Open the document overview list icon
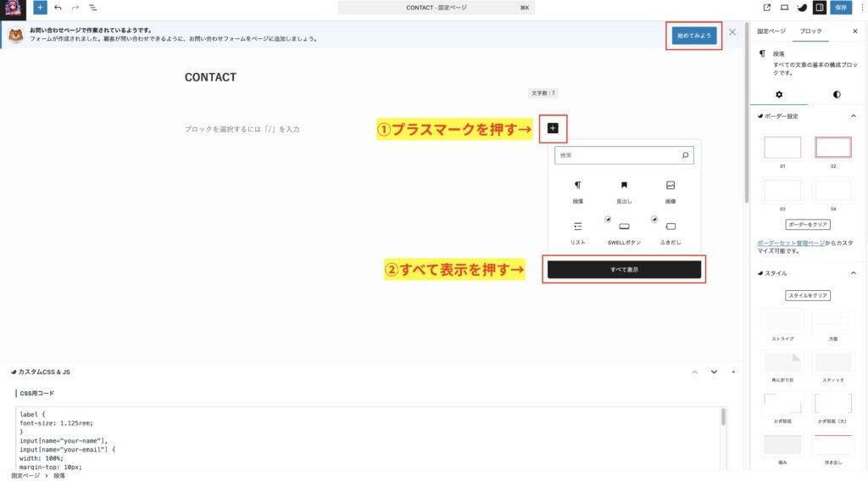The image size is (868, 481). tap(92, 8)
